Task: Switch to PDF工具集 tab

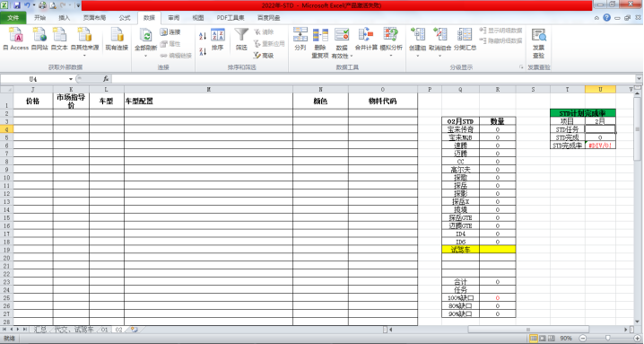Action: tap(231, 18)
